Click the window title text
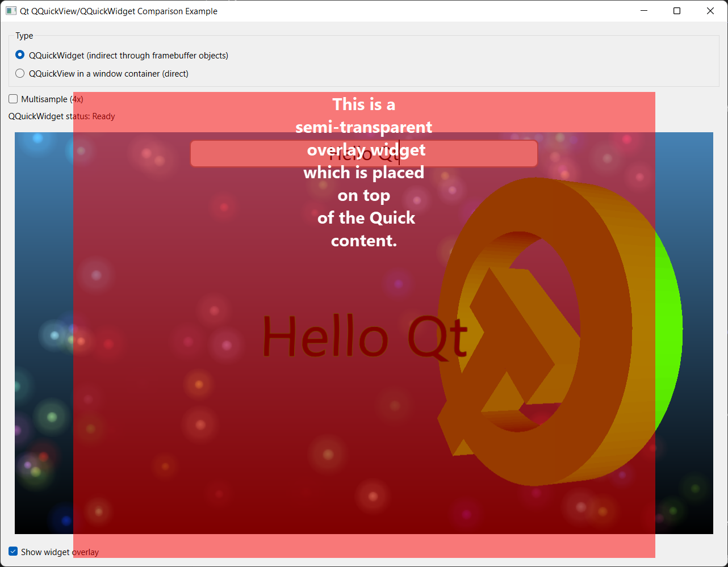The image size is (728, 567). (x=119, y=11)
